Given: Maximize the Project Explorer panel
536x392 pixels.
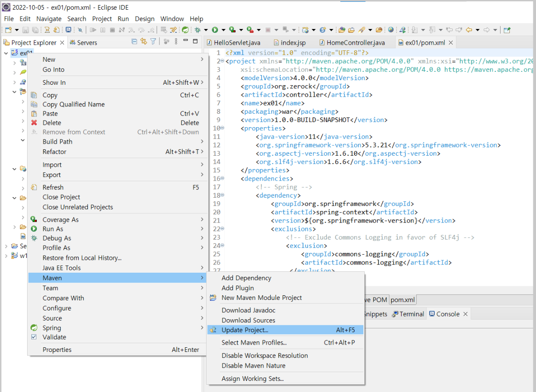Looking at the screenshot, I should point(195,41).
